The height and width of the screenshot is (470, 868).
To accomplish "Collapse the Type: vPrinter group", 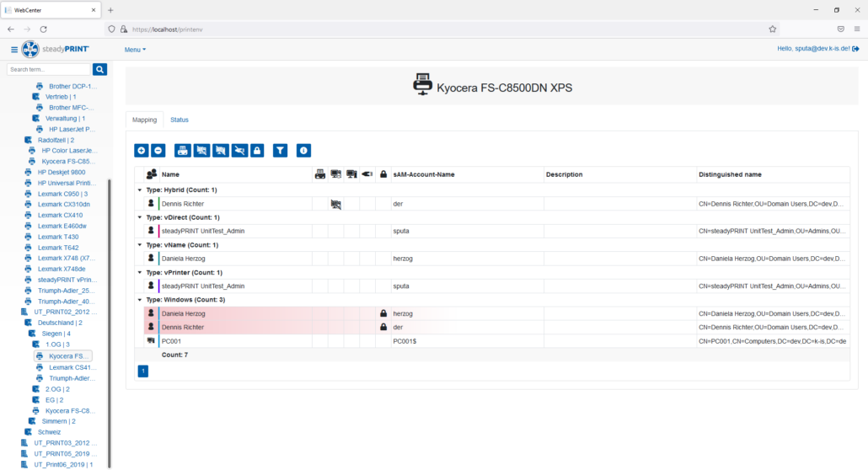I will tap(140, 272).
